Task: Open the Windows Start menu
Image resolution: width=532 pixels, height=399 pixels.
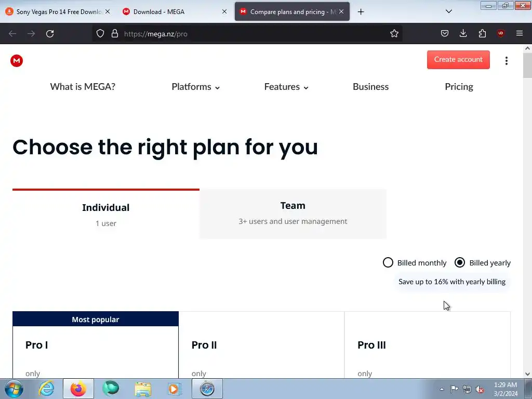Action: pyautogui.click(x=14, y=389)
